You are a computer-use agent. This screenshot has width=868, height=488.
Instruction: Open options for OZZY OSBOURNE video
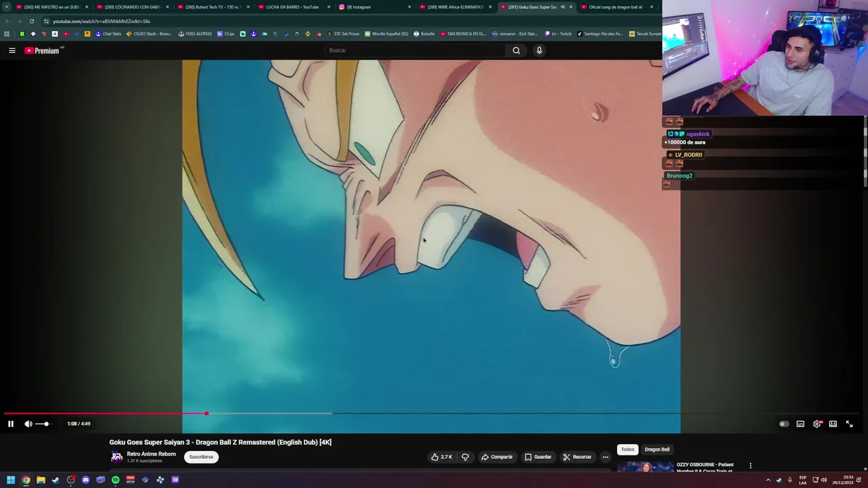[x=750, y=466]
